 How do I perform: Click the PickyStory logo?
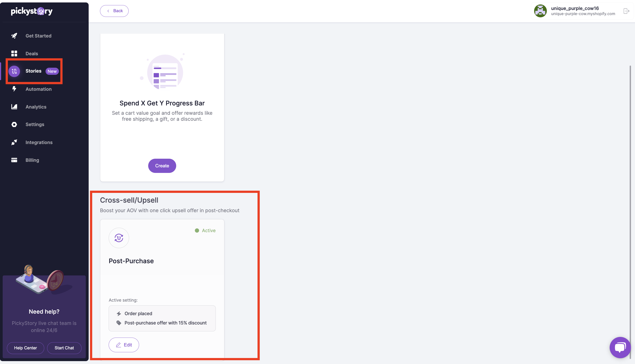tap(32, 11)
